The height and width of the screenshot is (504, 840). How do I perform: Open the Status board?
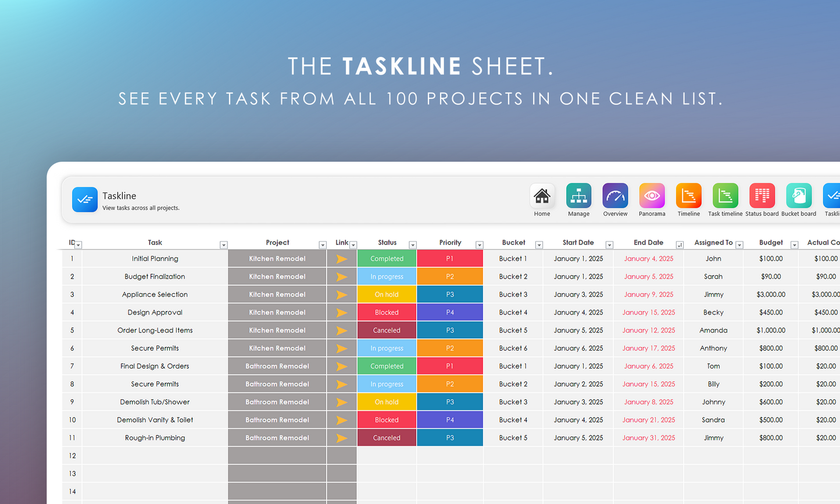[x=762, y=196]
